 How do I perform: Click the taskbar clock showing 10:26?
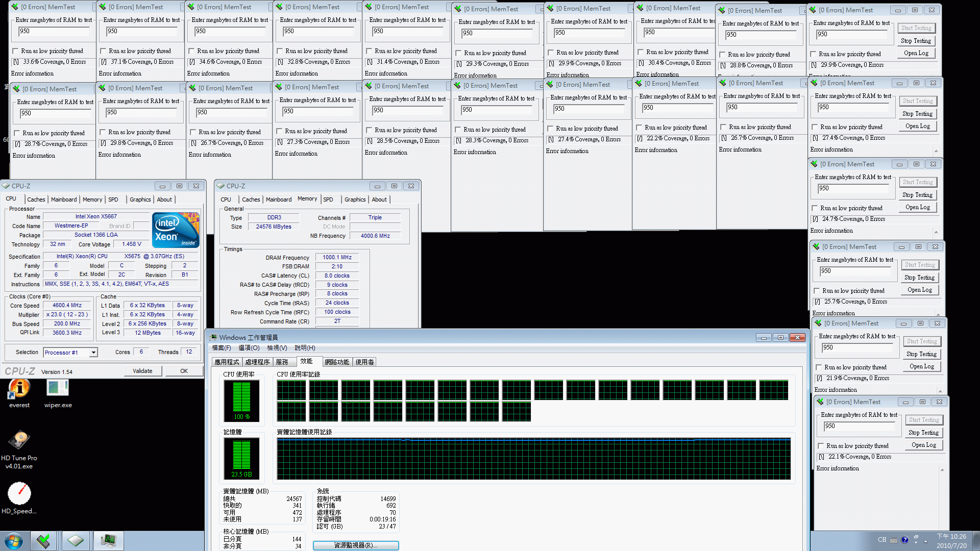tap(951, 541)
